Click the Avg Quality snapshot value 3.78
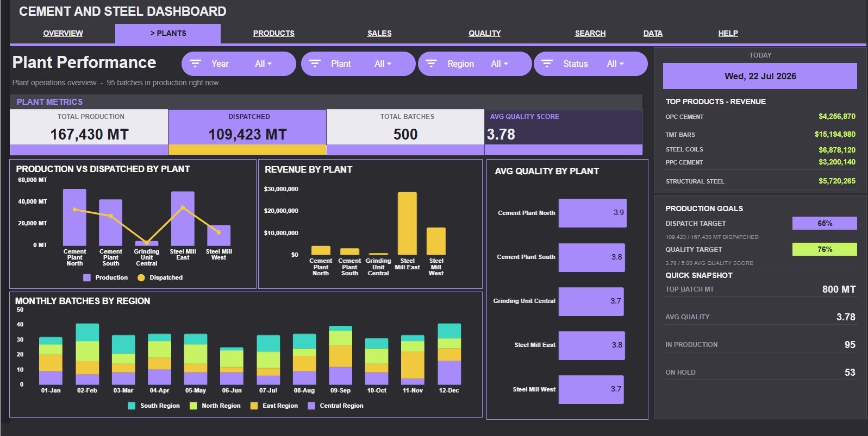 point(846,317)
